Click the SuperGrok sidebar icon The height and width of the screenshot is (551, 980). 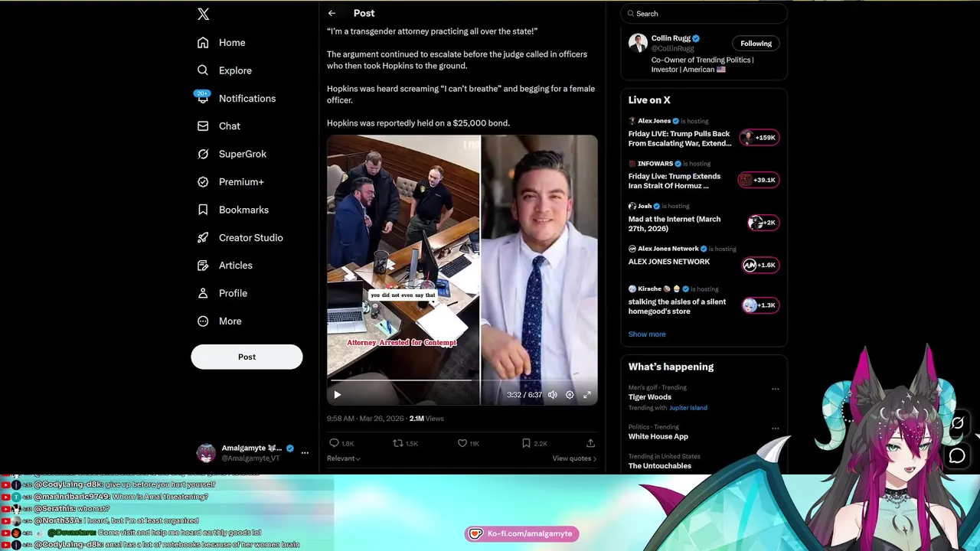pyautogui.click(x=203, y=154)
